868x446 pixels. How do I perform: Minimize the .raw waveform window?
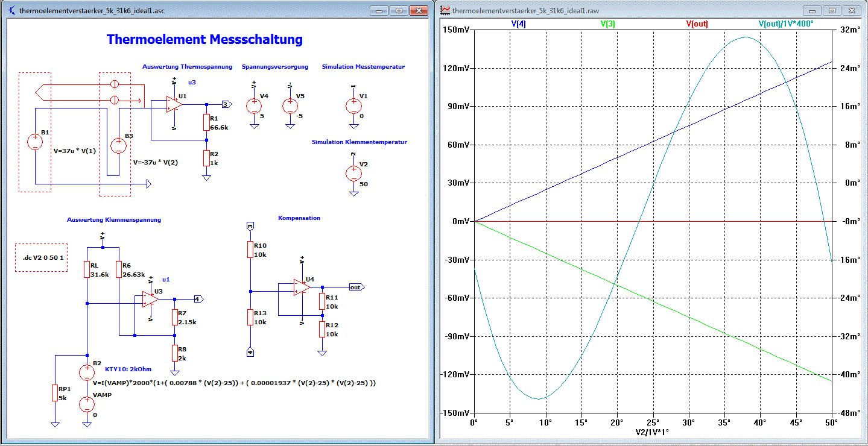click(x=812, y=10)
